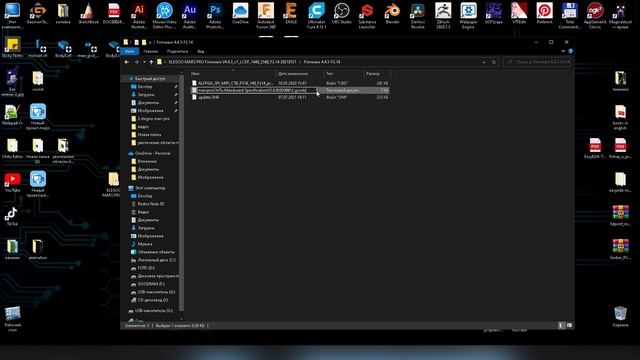Image resolution: width=640 pixels, height=360 pixels.
Task: Open Вложения under OneDrive
Action: coord(147,161)
